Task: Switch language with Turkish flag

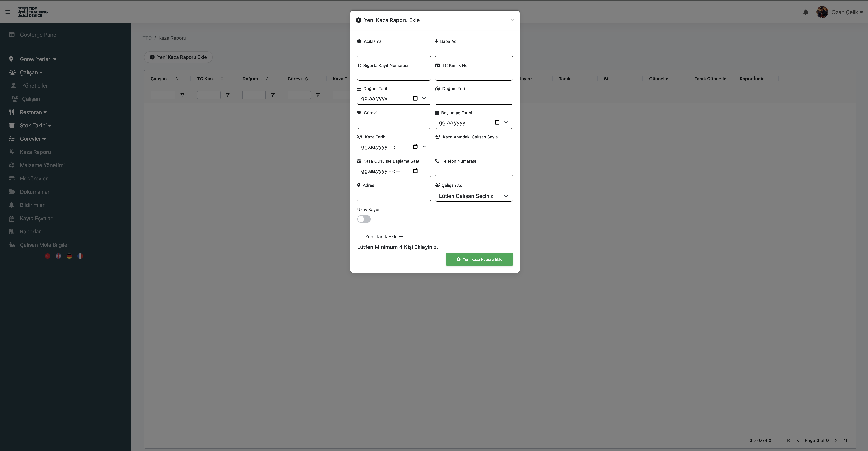Action: 48,256
